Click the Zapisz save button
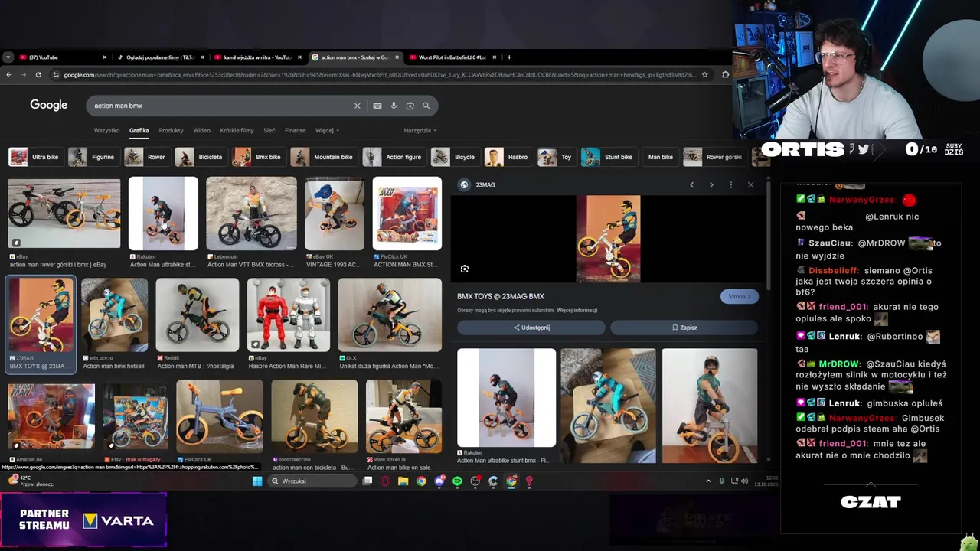 [x=684, y=328]
